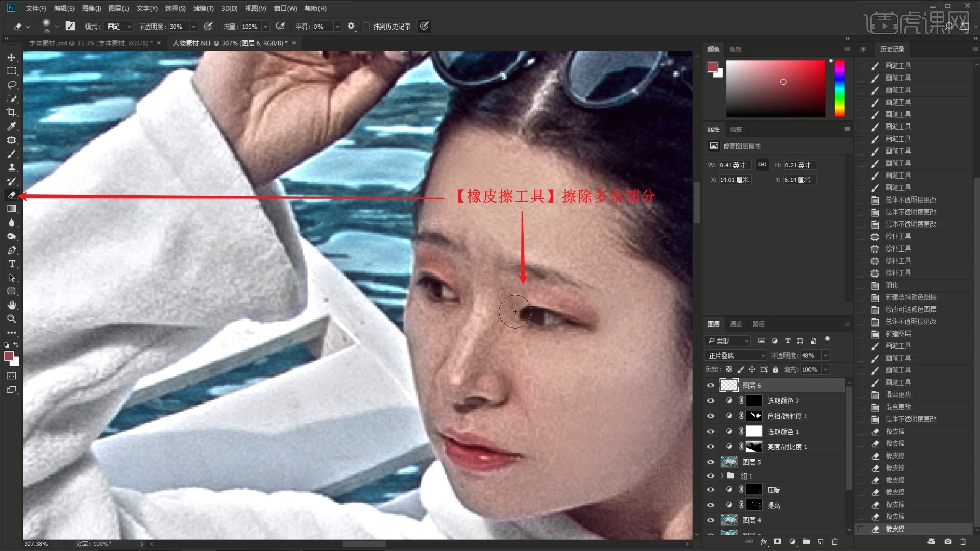Viewport: 980px width, 551px height.
Task: Open the 滤镜 menu
Action: coord(203,8)
